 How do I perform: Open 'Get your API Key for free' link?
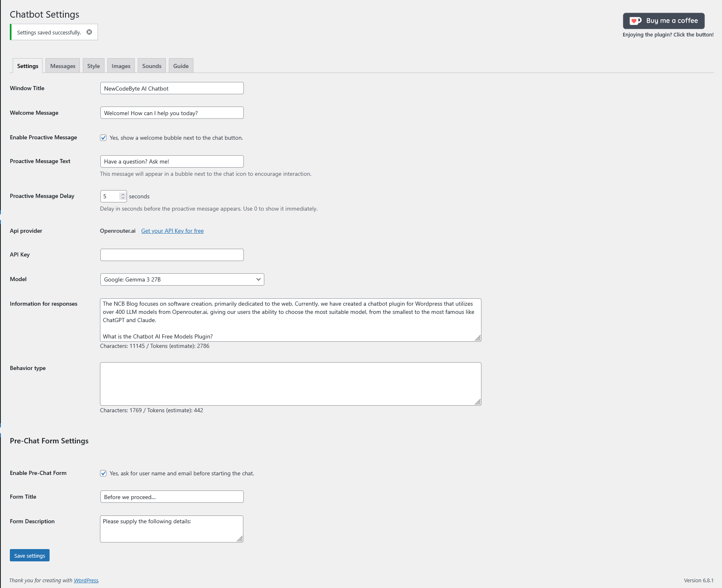[173, 231]
